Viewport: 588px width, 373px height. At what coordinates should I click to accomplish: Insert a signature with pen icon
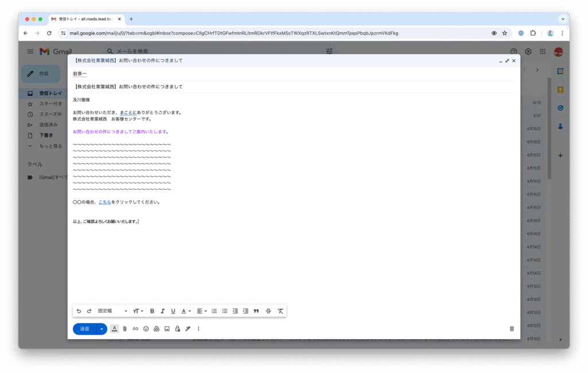point(188,329)
